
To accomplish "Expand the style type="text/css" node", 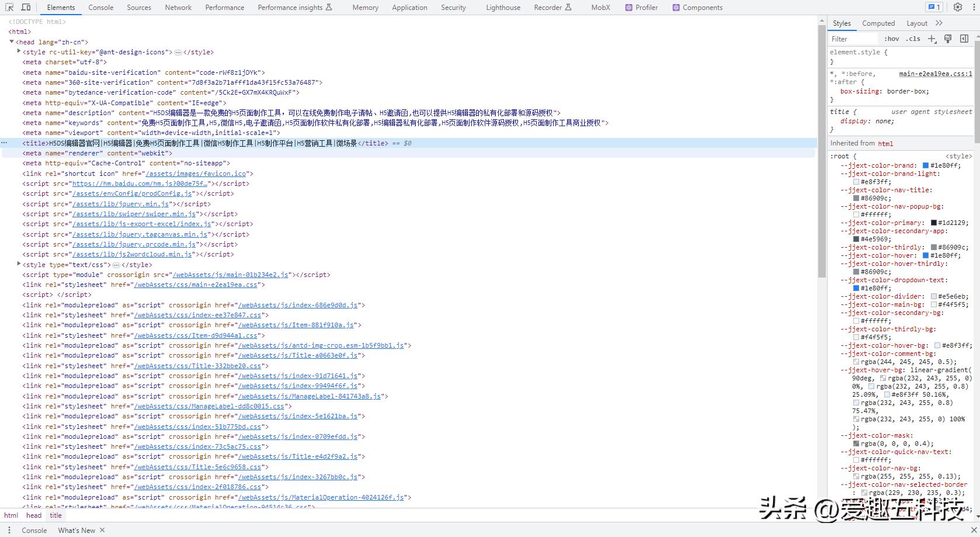I will (x=19, y=265).
